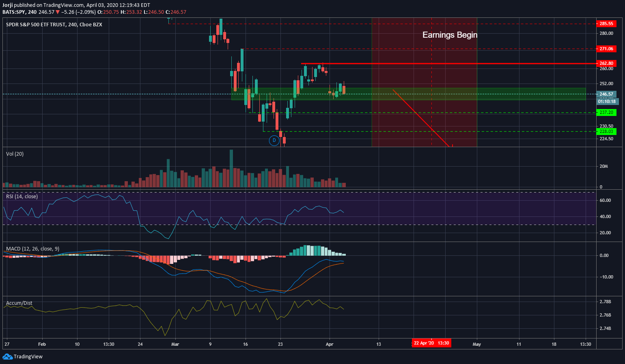
Task: Click the 'SPDR S&P 500 ETF TRUST, 240, Cboe BZX' title
Action: pos(54,25)
